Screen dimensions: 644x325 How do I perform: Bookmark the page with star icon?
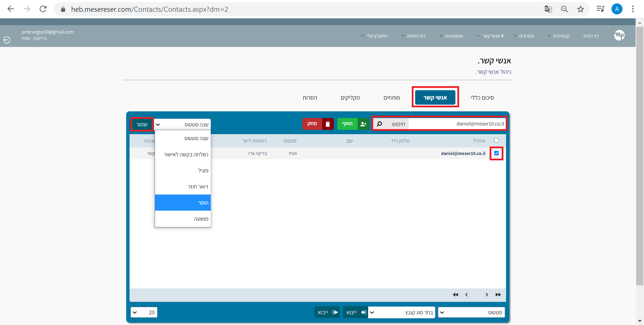(x=581, y=9)
